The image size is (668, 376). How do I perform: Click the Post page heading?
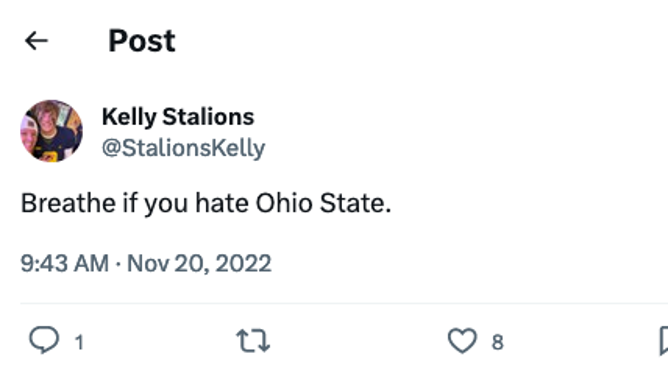coord(142,41)
